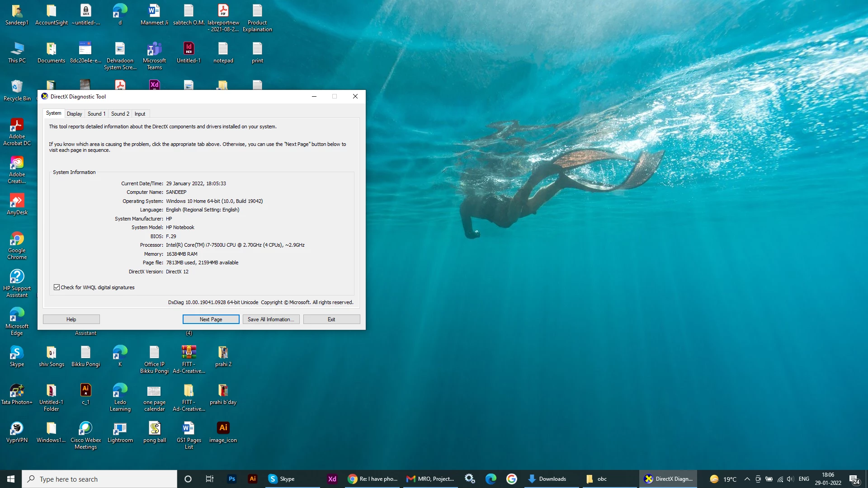Open Adobe XD taskbar icon
Screen dimensions: 868x488
click(332, 479)
